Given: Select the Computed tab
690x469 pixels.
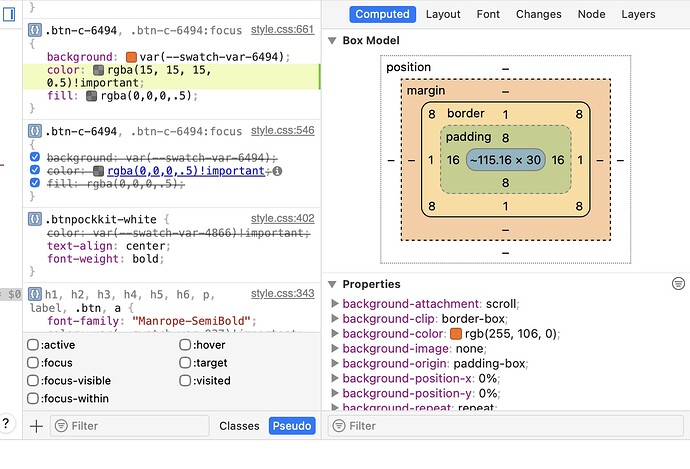Looking at the screenshot, I should click(382, 14).
